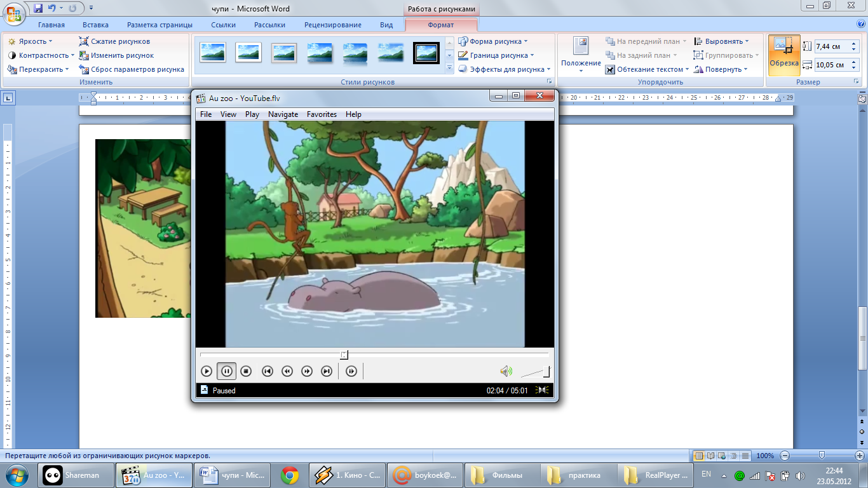Open the Контрастность contrast dropdown
This screenshot has height=488, width=868.
tap(41, 55)
